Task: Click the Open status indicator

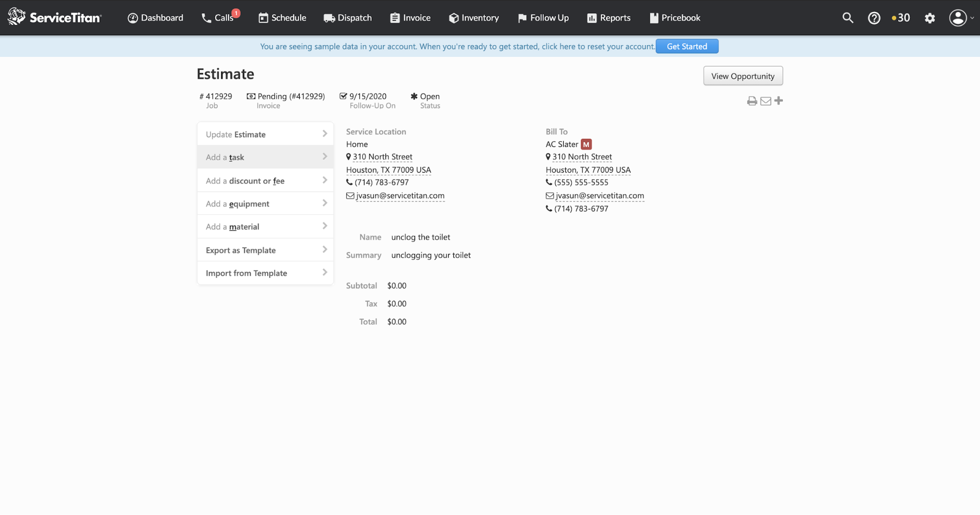Action: [425, 96]
